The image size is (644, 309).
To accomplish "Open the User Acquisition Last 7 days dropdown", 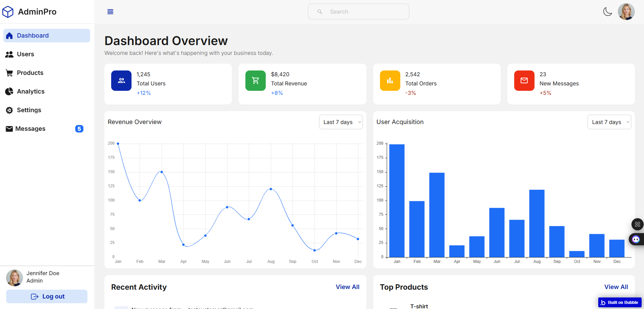I will [609, 122].
